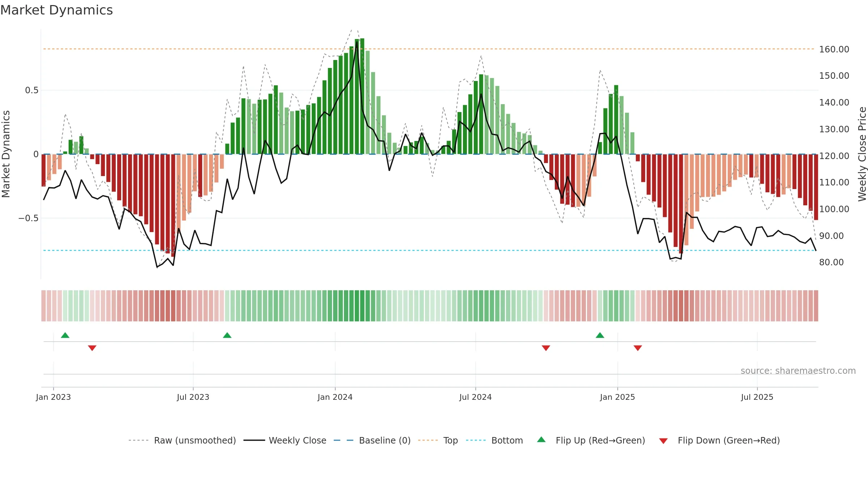Click the Raw (unsmoothed) legend entry
Image resolution: width=868 pixels, height=488 pixels.
click(182, 440)
